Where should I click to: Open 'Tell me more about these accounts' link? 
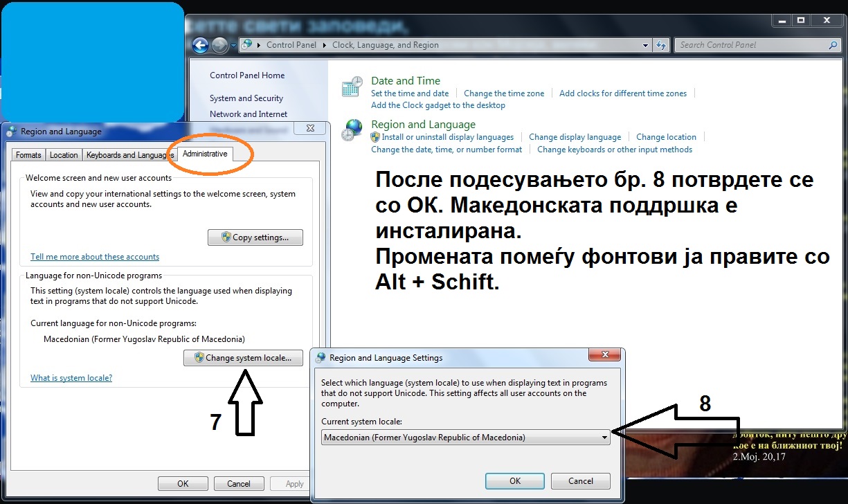point(95,257)
